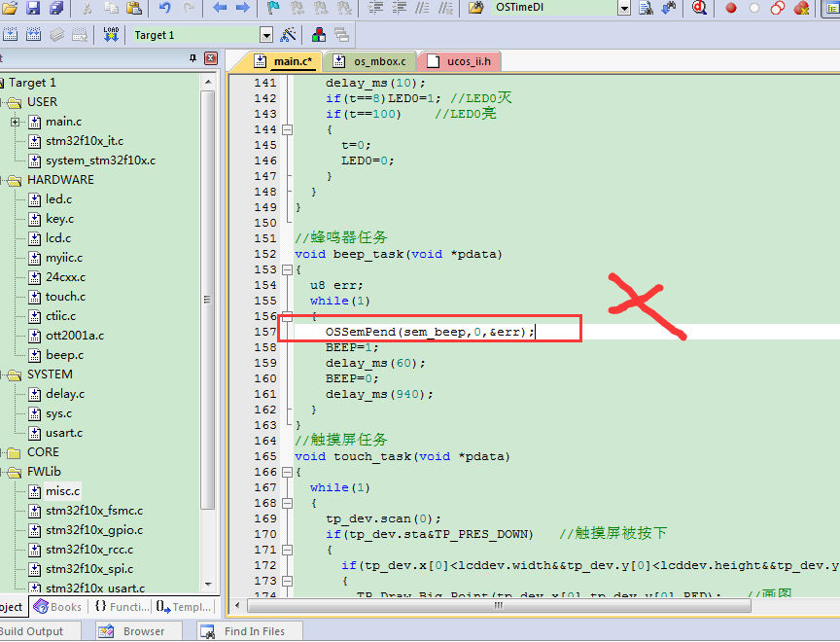
Task: Click the Copy icon in toolbar
Action: pos(111,8)
